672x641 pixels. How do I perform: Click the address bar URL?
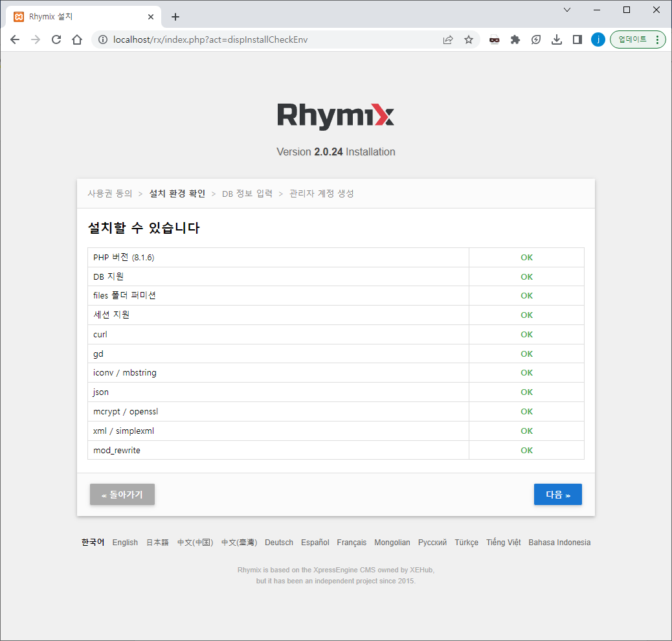[210, 40]
